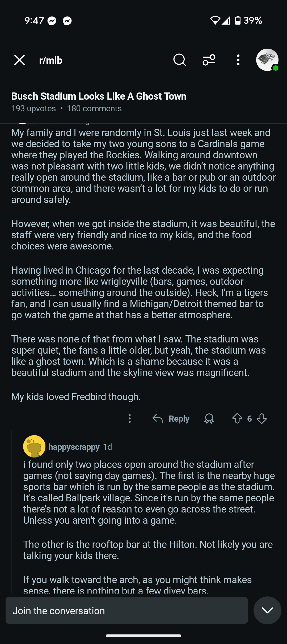Go to the r/mlb subreddit
The image size is (287, 644).
51,61
